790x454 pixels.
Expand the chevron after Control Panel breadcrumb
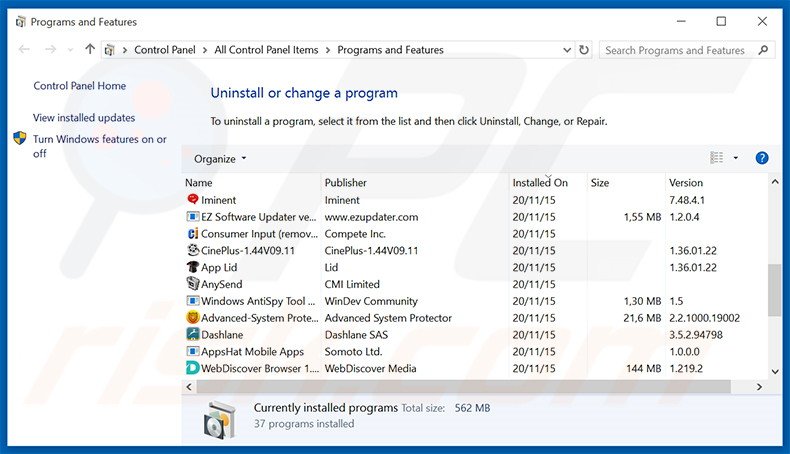point(205,50)
